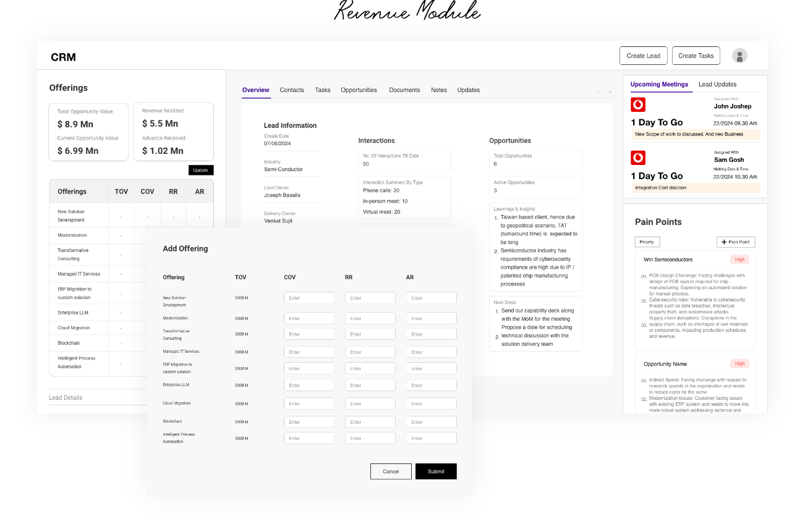Open the user profile avatar
805x532 pixels.
coord(739,56)
